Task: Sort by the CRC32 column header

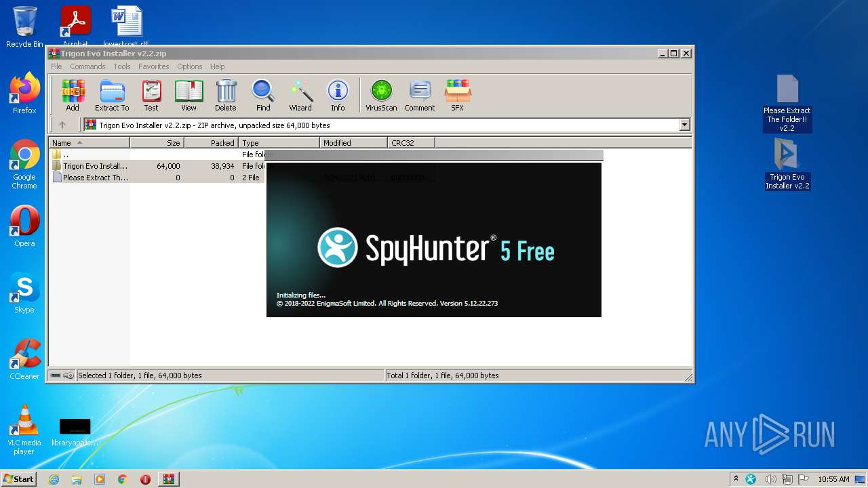Action: click(x=411, y=143)
